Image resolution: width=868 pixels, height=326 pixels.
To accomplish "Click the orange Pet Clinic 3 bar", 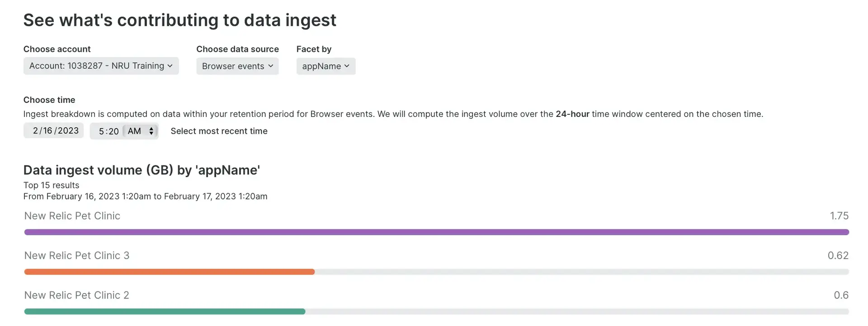I will (170, 272).
